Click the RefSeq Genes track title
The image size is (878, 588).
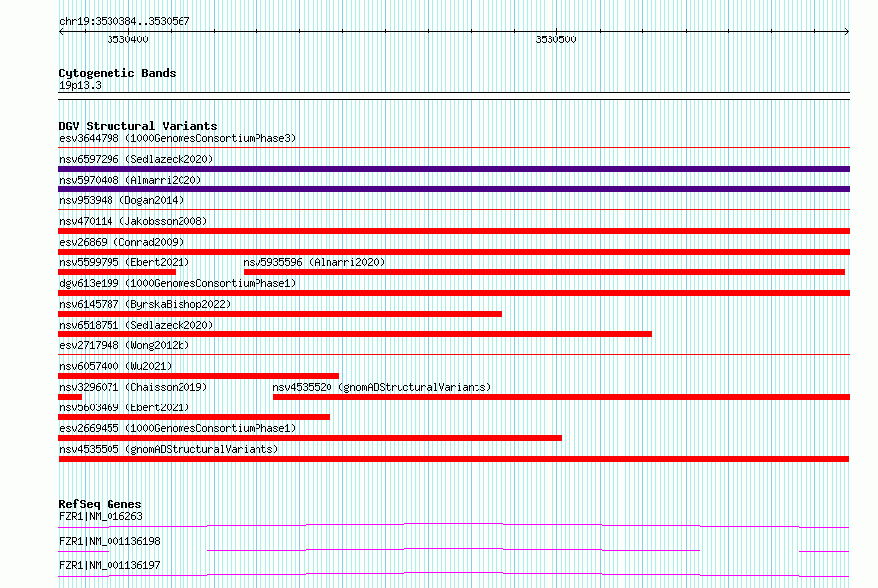[x=100, y=504]
